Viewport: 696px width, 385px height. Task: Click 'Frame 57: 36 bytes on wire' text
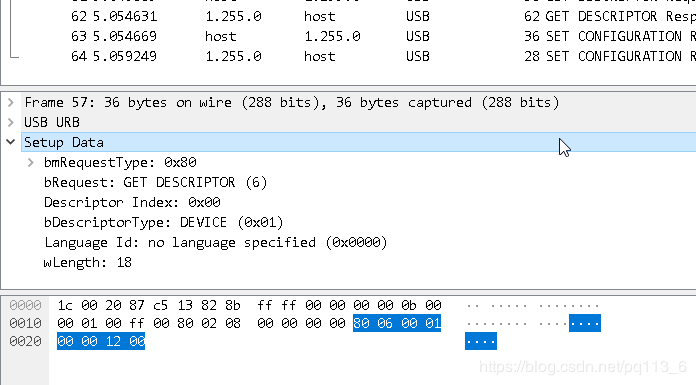pyautogui.click(x=128, y=103)
